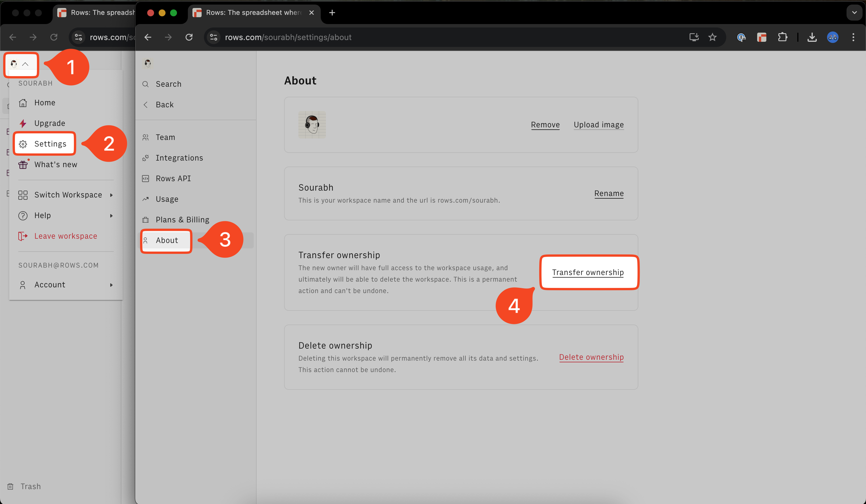
Task: Go forward in front browser window
Action: pyautogui.click(x=168, y=37)
